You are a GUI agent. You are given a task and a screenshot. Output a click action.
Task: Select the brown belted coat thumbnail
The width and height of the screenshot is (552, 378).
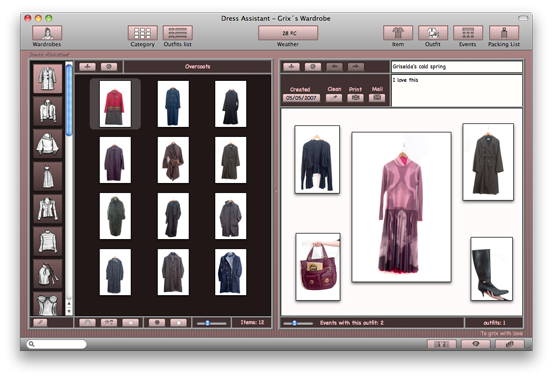click(x=173, y=160)
